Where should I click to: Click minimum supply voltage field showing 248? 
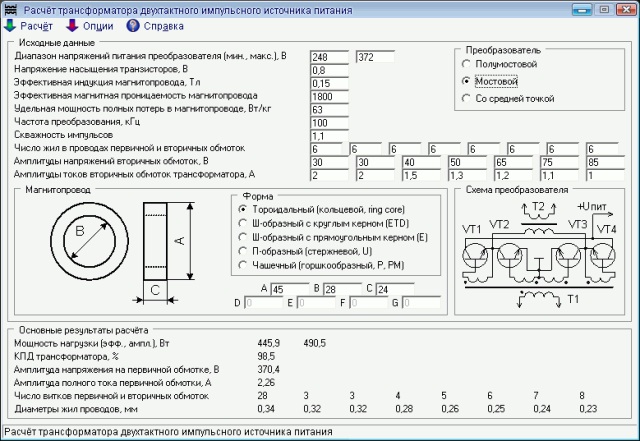[329, 57]
